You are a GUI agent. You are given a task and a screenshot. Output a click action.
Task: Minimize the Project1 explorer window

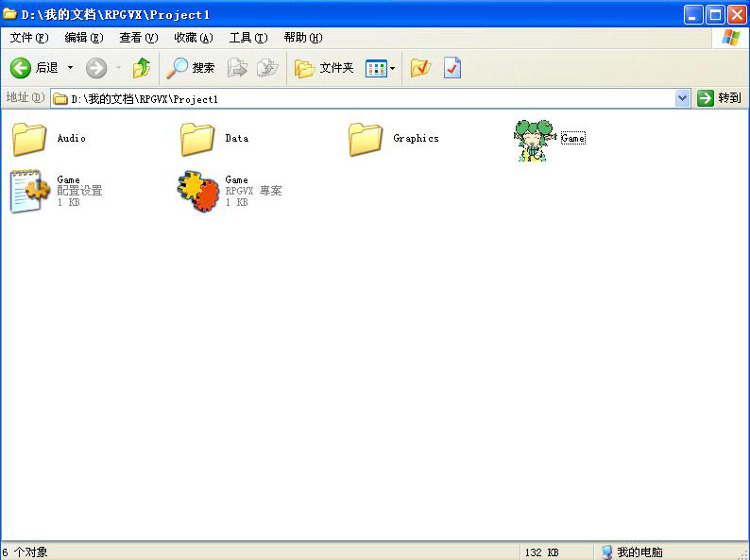tap(693, 15)
